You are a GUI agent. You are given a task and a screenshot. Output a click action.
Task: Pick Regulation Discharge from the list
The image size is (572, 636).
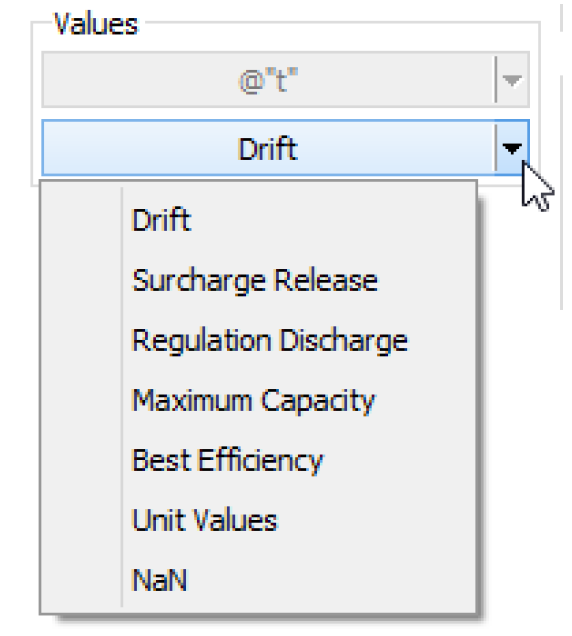(270, 340)
